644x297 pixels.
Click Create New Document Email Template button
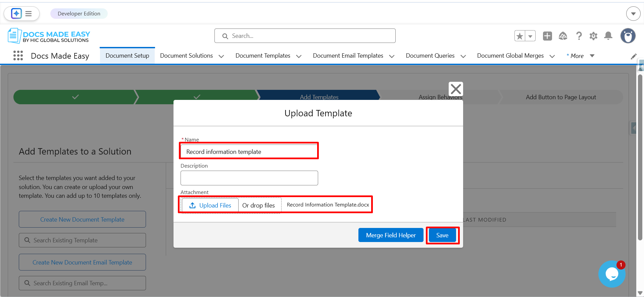(82, 262)
